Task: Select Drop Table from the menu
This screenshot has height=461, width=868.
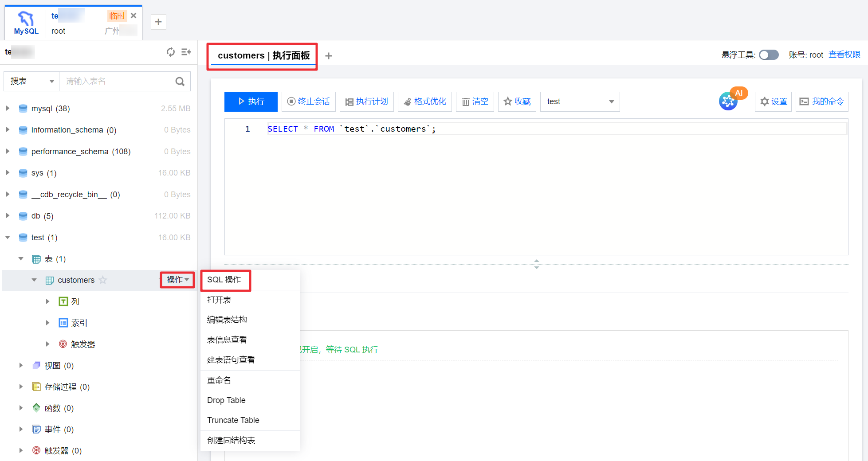Action: tap(226, 400)
